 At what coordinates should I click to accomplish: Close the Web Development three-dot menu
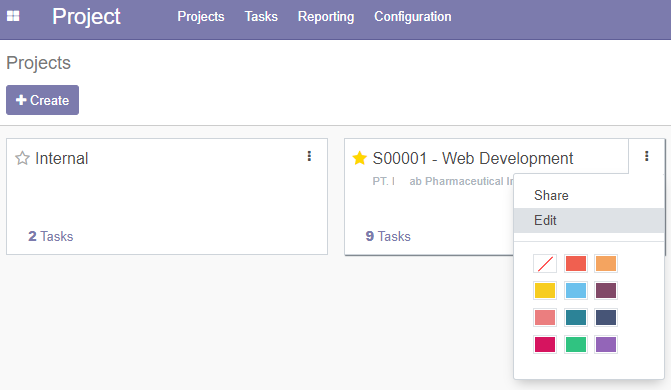(647, 156)
